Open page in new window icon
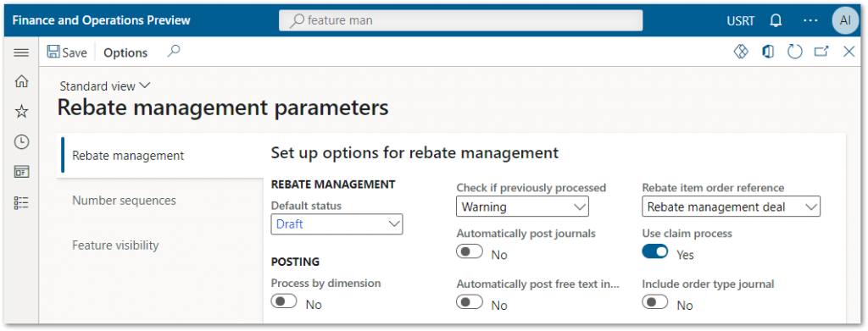Viewport: 868px width, 331px height. (821, 52)
